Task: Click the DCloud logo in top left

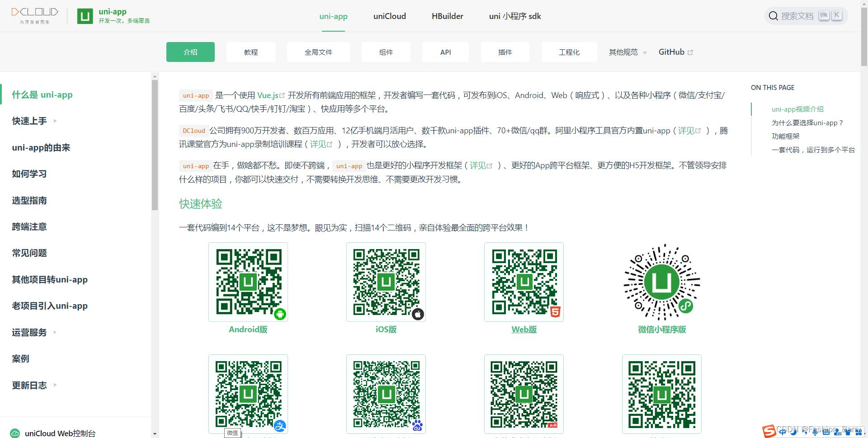Action: [x=35, y=14]
